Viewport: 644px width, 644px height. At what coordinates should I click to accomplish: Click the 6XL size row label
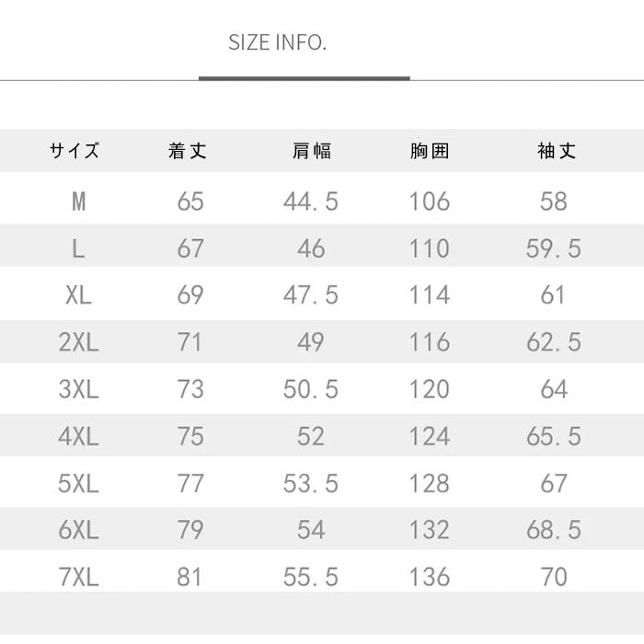pyautogui.click(x=78, y=530)
